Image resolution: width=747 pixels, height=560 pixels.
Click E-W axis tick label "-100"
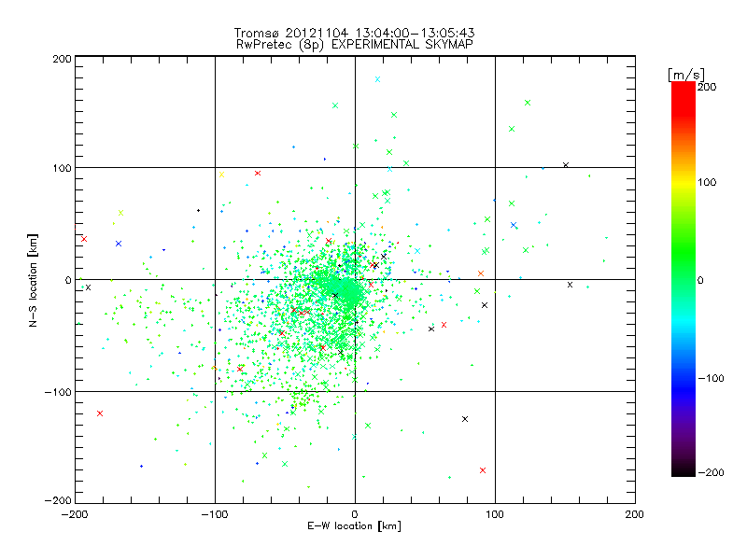point(215,514)
